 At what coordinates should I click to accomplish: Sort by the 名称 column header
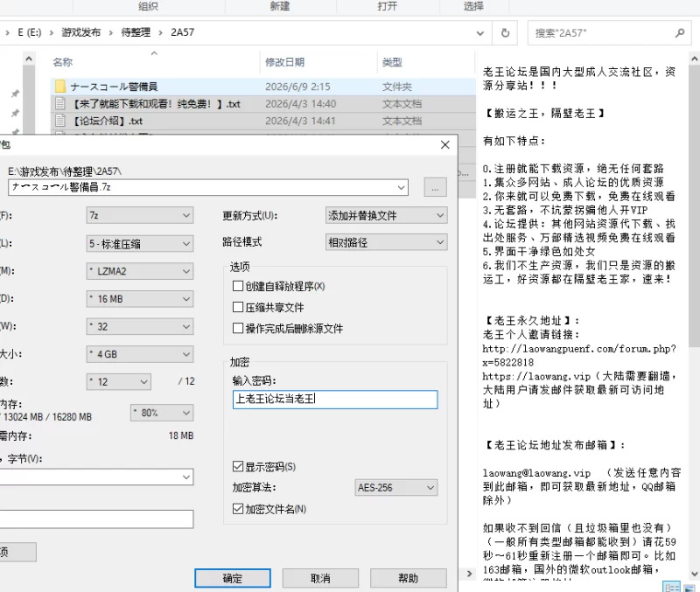62,62
